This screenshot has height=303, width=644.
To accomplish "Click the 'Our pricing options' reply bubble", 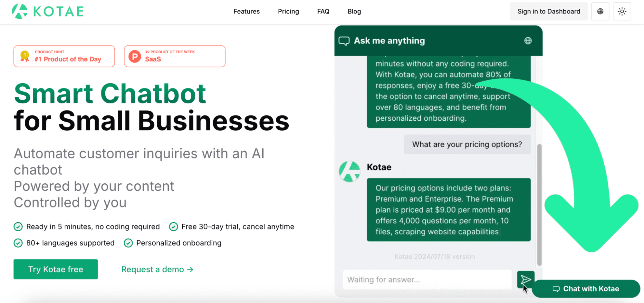I will 449,210.
